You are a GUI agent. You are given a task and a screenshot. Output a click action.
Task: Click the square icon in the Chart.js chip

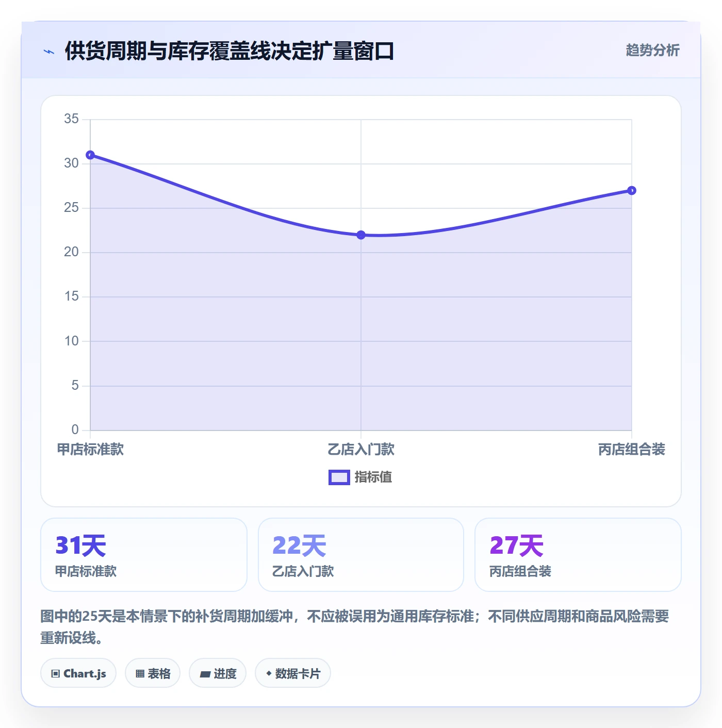[56, 674]
